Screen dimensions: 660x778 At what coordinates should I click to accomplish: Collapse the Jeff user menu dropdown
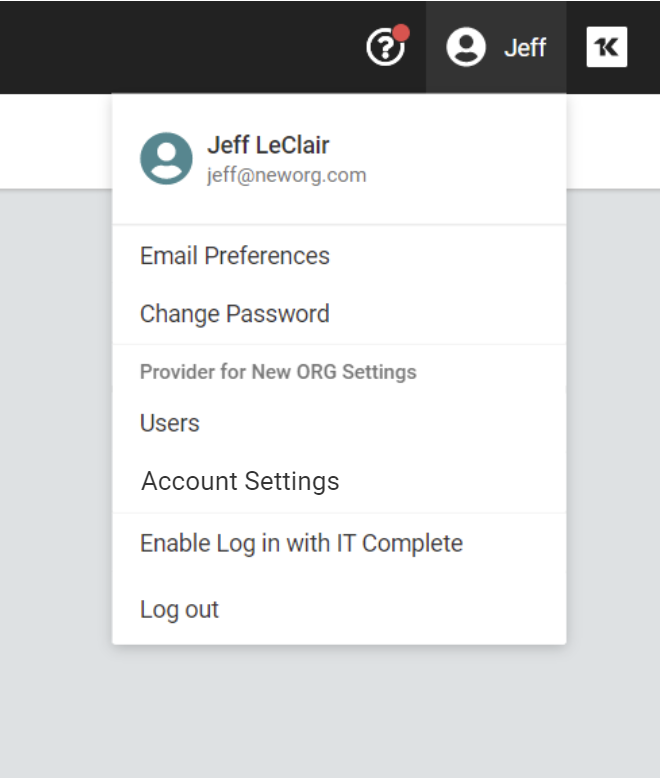coord(496,47)
